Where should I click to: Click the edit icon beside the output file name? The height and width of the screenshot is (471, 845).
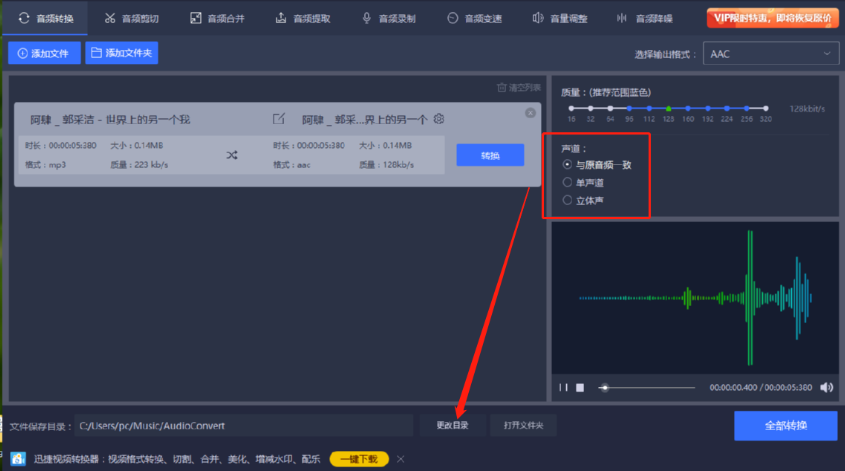pos(279,119)
